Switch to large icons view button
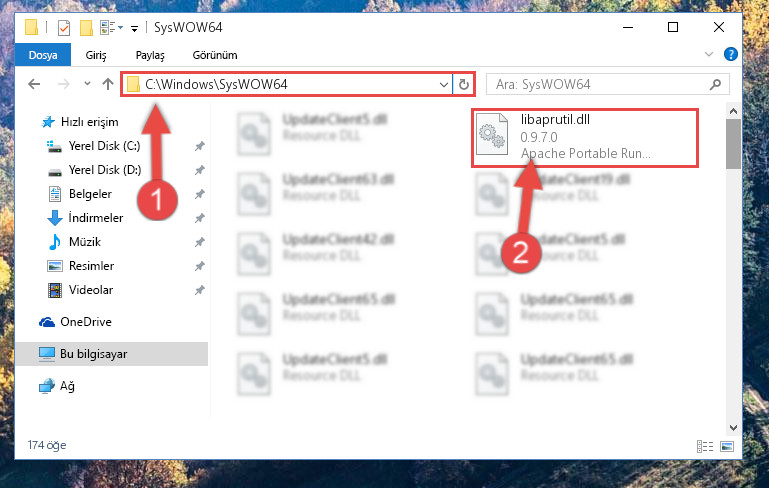 [727, 446]
